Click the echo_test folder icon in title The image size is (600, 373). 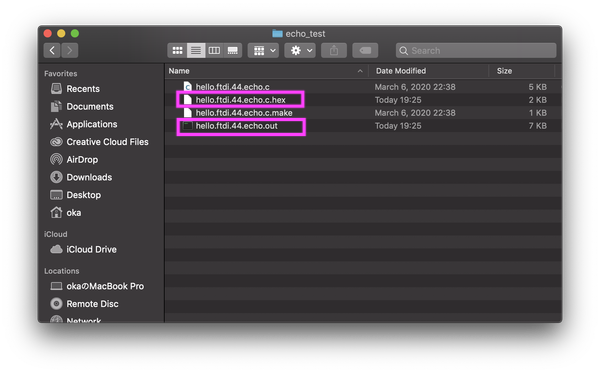[277, 34]
